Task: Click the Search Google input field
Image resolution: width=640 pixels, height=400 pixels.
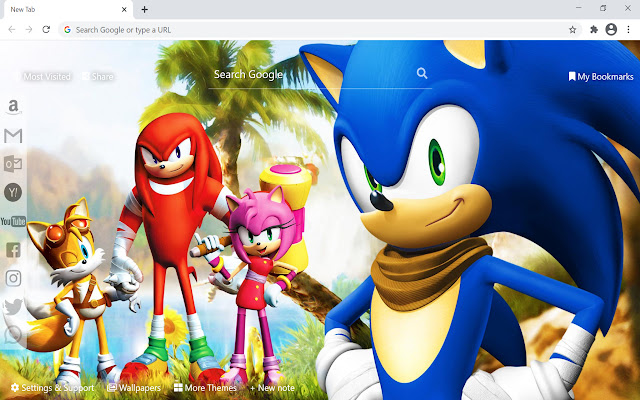Action: coord(320,75)
